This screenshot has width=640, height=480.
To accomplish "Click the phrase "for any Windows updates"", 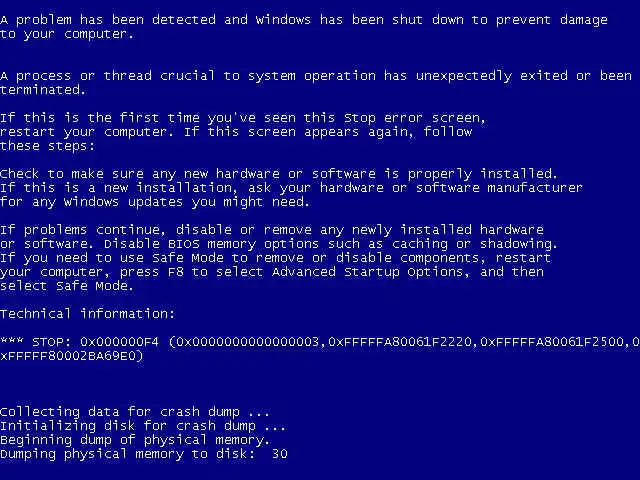I will click(91, 202).
